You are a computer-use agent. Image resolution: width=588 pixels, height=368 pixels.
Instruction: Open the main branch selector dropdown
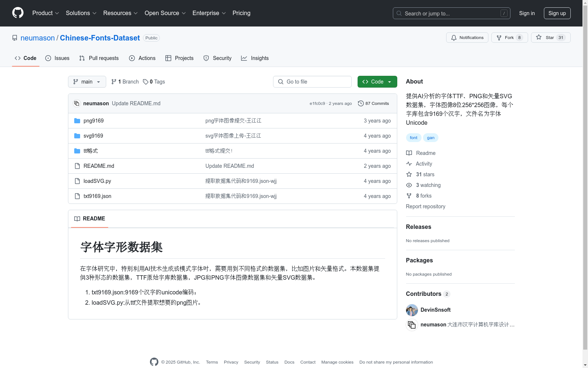coord(87,82)
